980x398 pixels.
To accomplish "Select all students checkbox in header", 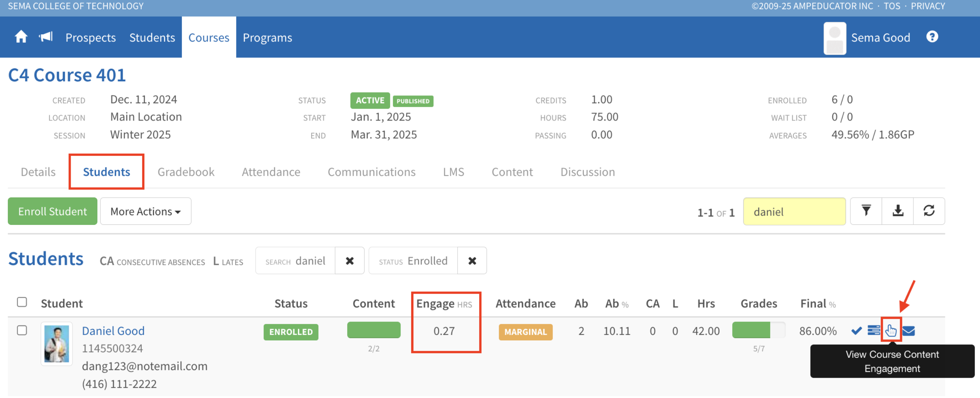I will coord(22,302).
